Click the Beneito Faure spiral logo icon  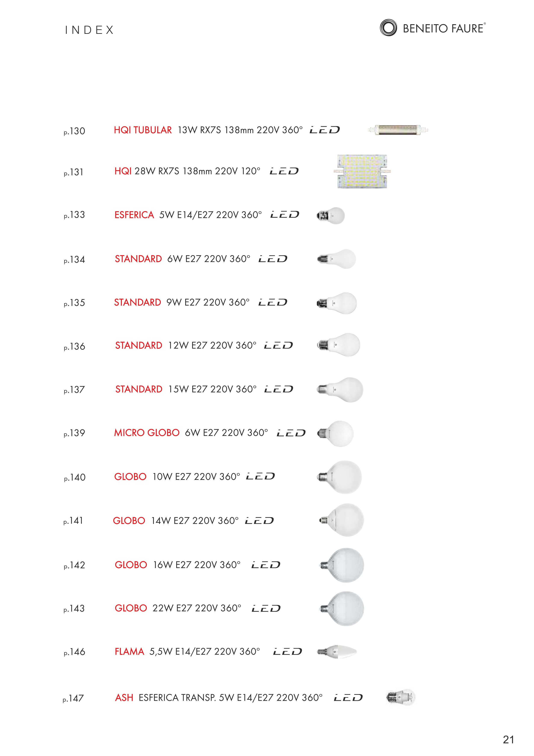point(388,28)
